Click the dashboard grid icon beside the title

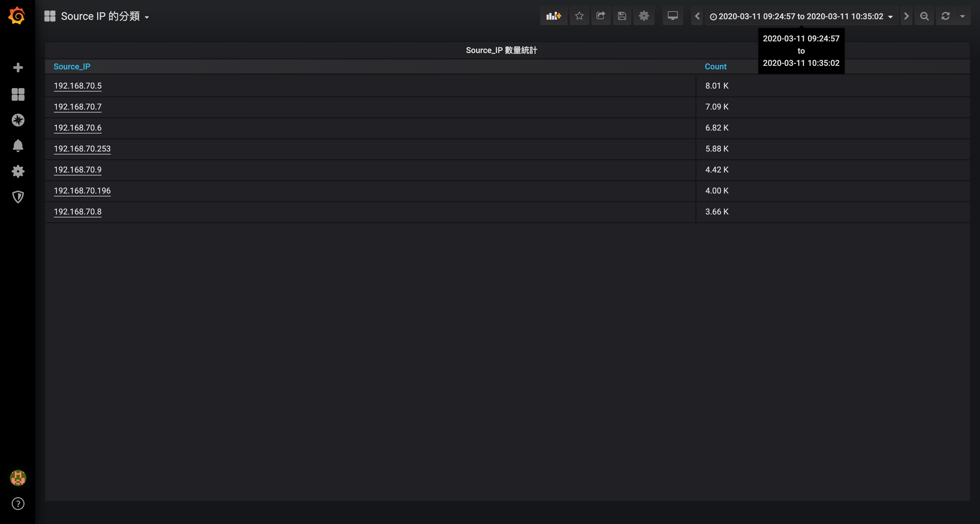[x=50, y=16]
